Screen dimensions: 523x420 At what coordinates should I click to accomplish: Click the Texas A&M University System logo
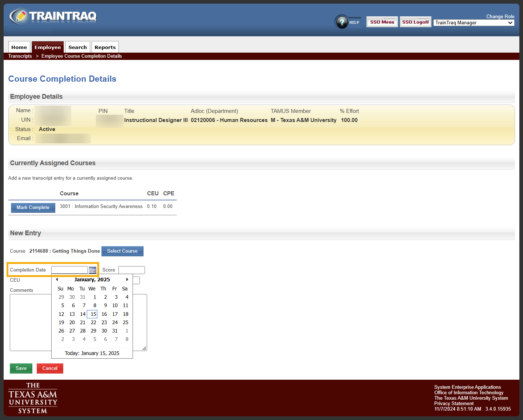[33, 398]
